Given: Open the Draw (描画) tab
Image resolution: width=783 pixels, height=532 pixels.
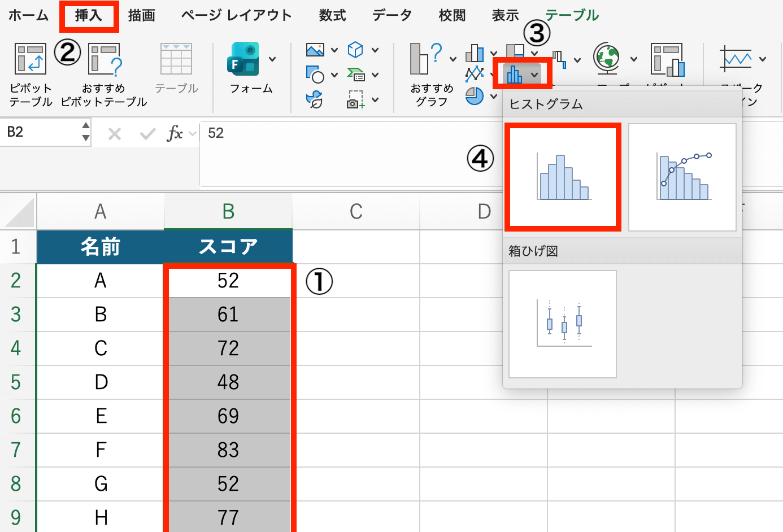Looking at the screenshot, I should click(x=141, y=15).
